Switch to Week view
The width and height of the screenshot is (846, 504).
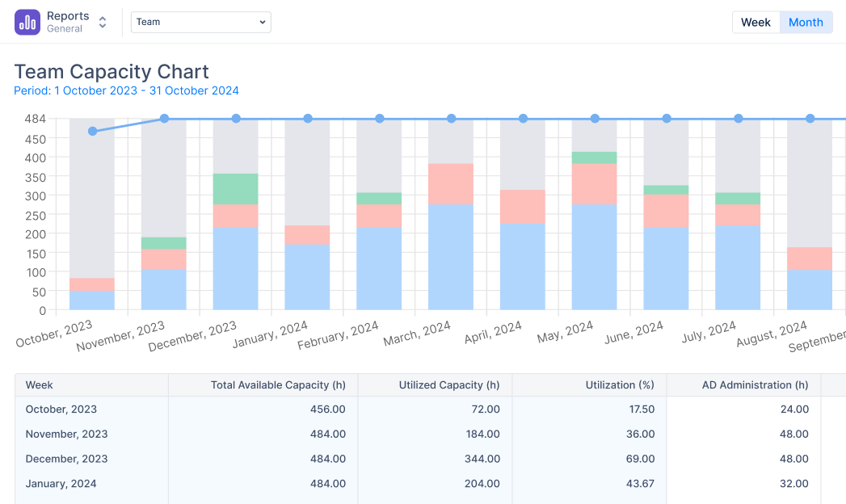[755, 22]
